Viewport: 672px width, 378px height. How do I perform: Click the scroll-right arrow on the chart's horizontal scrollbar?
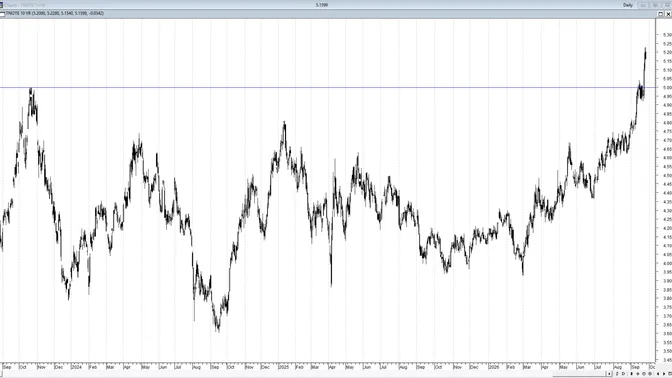coord(609,374)
